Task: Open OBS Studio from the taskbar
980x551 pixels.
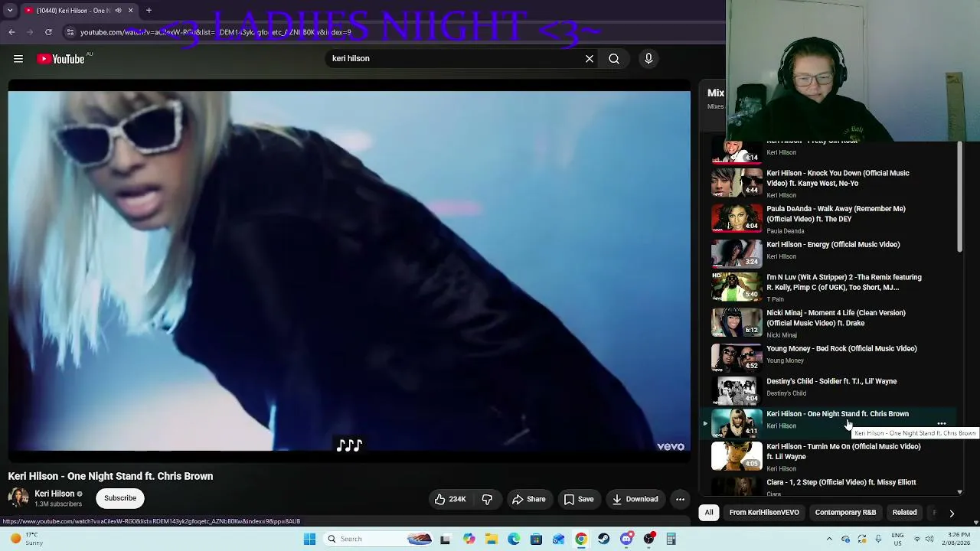Action: coord(649,540)
